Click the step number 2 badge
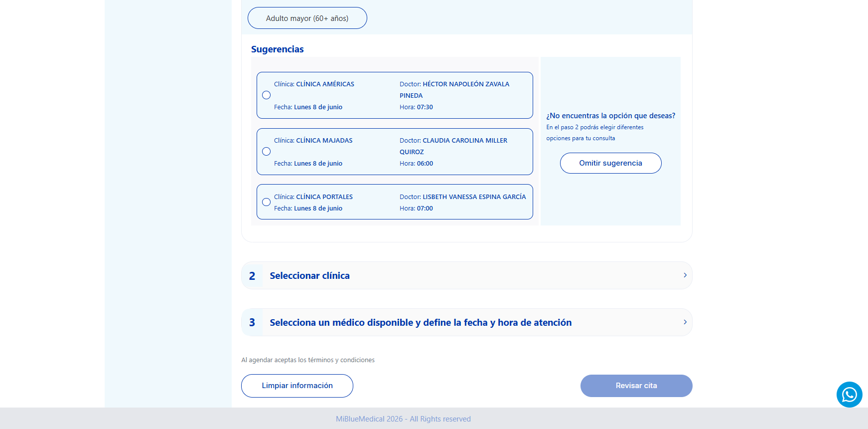 click(x=252, y=275)
